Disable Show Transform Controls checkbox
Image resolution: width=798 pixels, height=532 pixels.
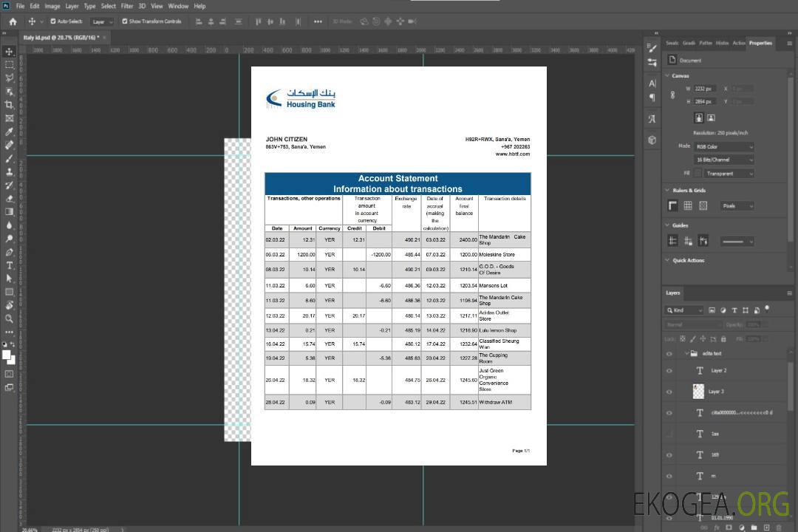point(125,21)
